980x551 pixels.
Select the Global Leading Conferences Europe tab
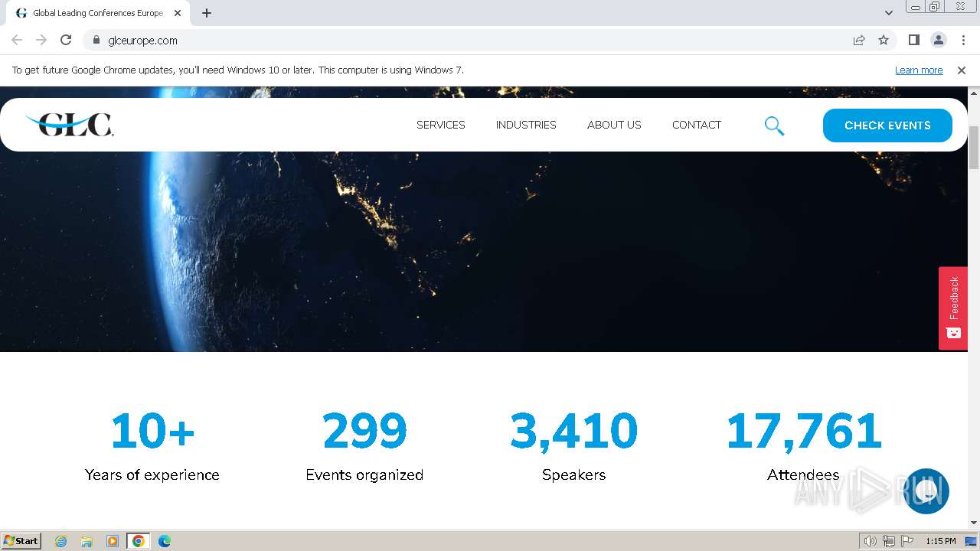pyautogui.click(x=98, y=13)
